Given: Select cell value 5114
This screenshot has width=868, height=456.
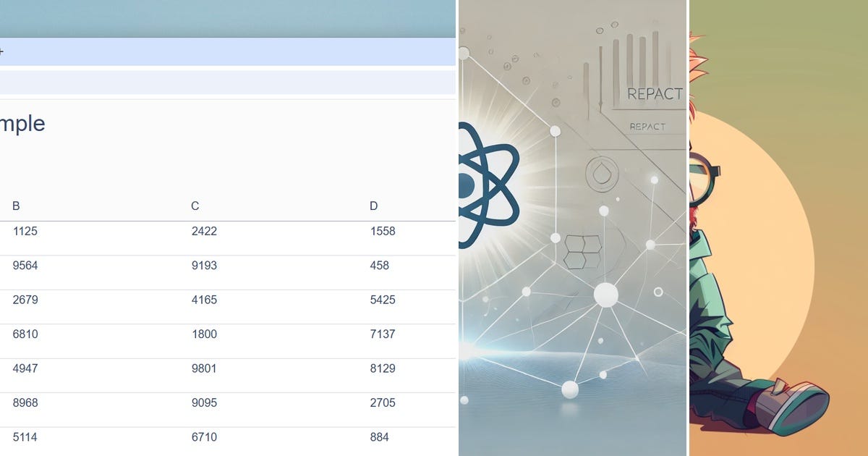Looking at the screenshot, I should (x=25, y=437).
